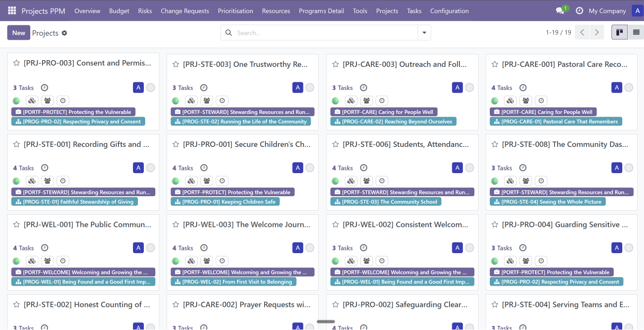
Task: Click green status dot on PRJ-PRO-003 card
Action: tap(16, 101)
